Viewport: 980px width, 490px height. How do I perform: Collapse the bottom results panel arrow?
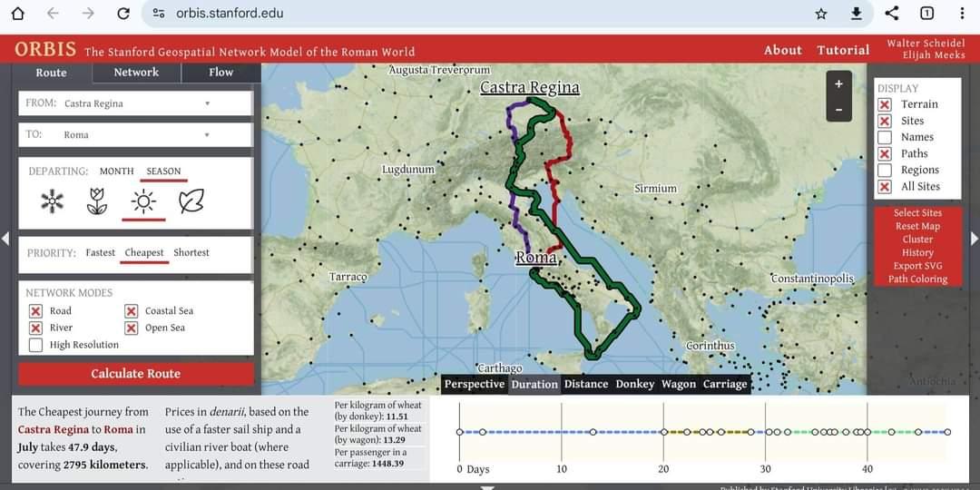coord(488,487)
